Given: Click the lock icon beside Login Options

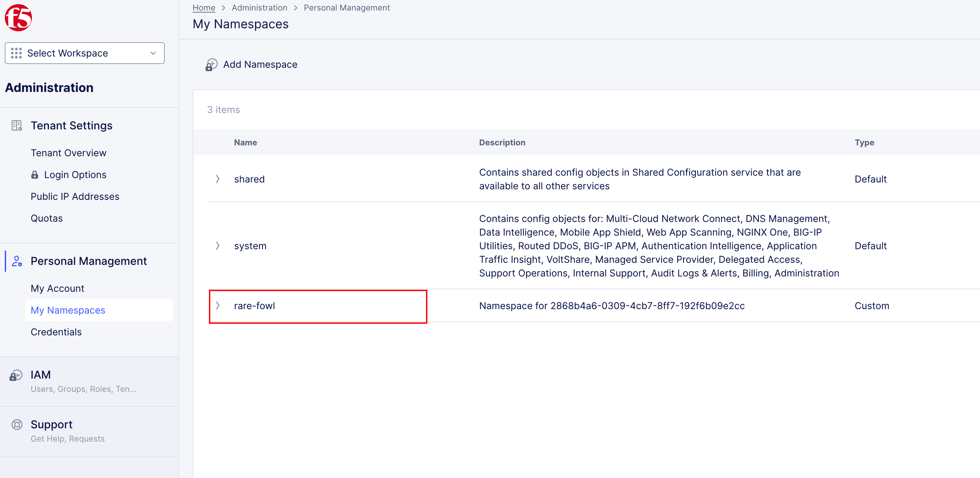Looking at the screenshot, I should tap(35, 175).
